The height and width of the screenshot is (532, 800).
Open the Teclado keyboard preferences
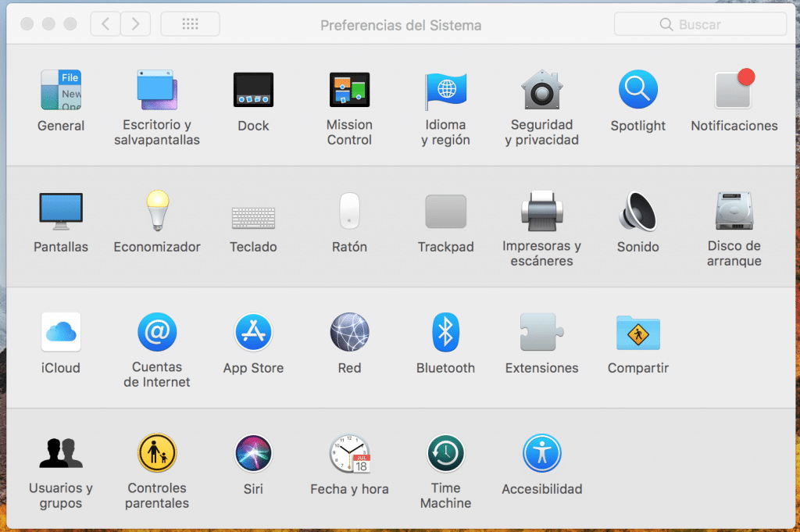pyautogui.click(x=253, y=218)
